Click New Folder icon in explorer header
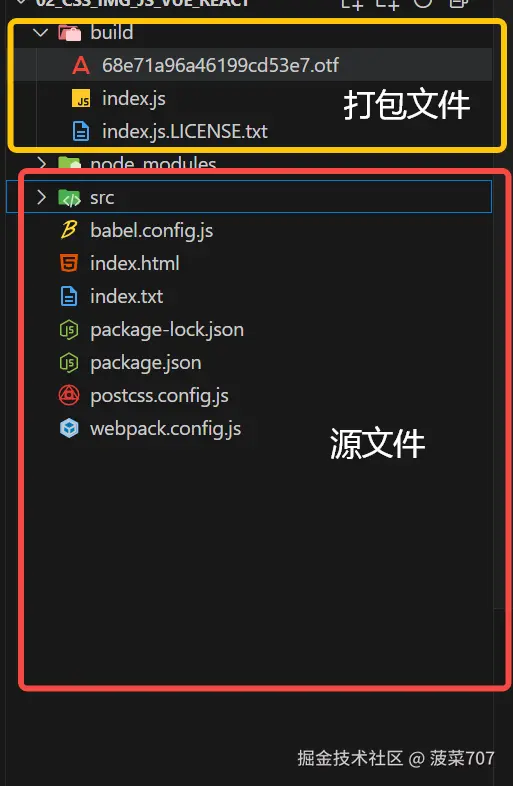513x786 pixels. tap(388, 4)
